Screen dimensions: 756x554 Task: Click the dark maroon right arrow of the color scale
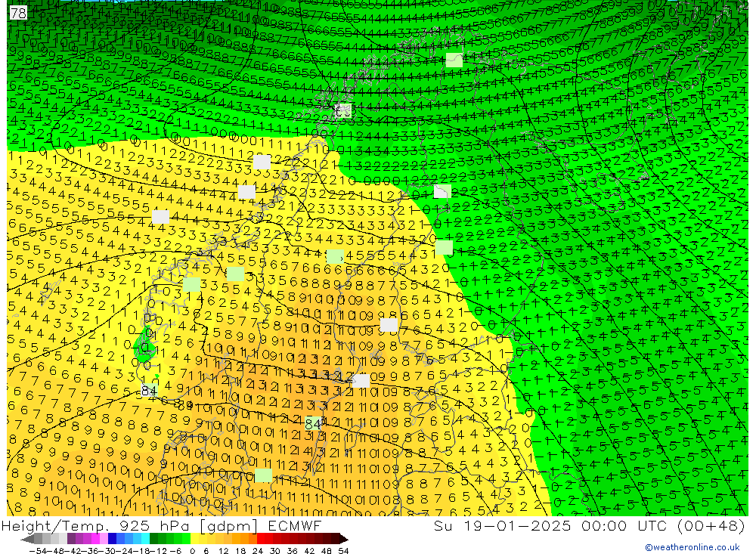(x=344, y=539)
